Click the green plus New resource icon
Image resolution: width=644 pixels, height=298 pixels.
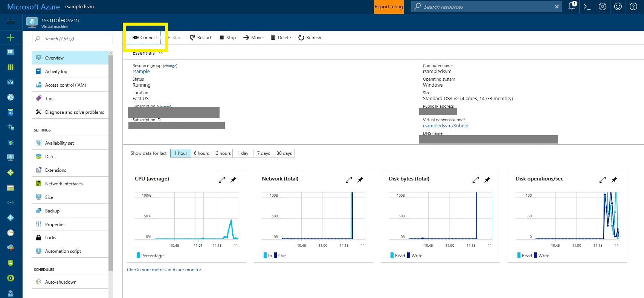click(x=11, y=37)
